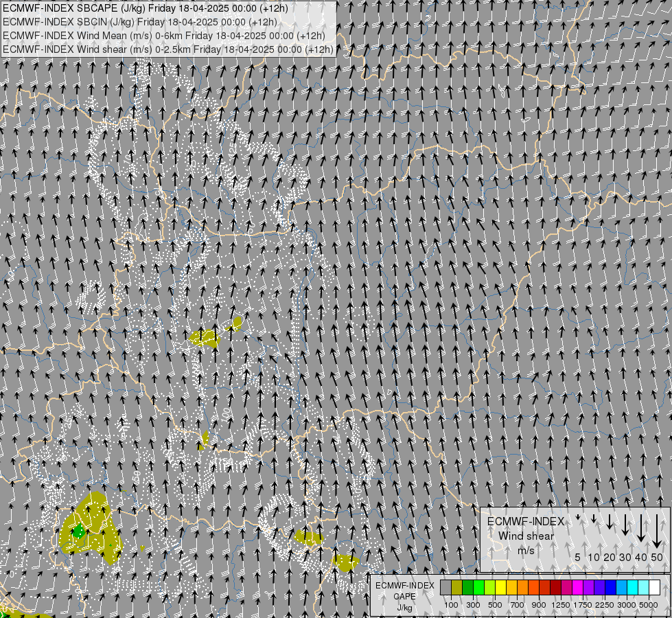Select the '1750' tick label in CAPE legend
This screenshot has height=618, width=672.
click(x=583, y=605)
